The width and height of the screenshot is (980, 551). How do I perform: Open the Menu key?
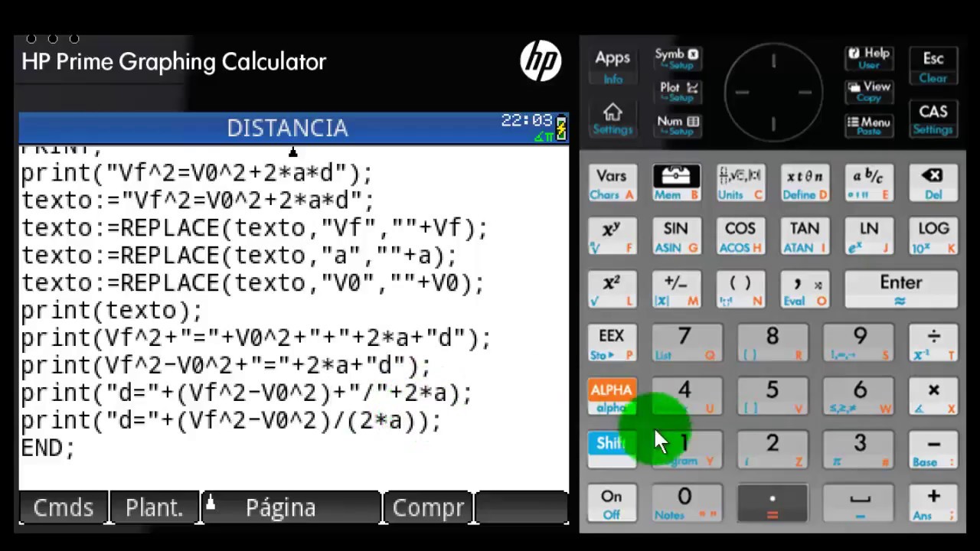click(869, 125)
